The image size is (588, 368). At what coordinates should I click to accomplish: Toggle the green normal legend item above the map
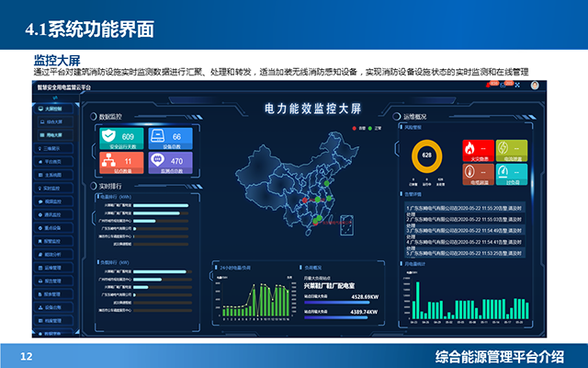[375, 129]
